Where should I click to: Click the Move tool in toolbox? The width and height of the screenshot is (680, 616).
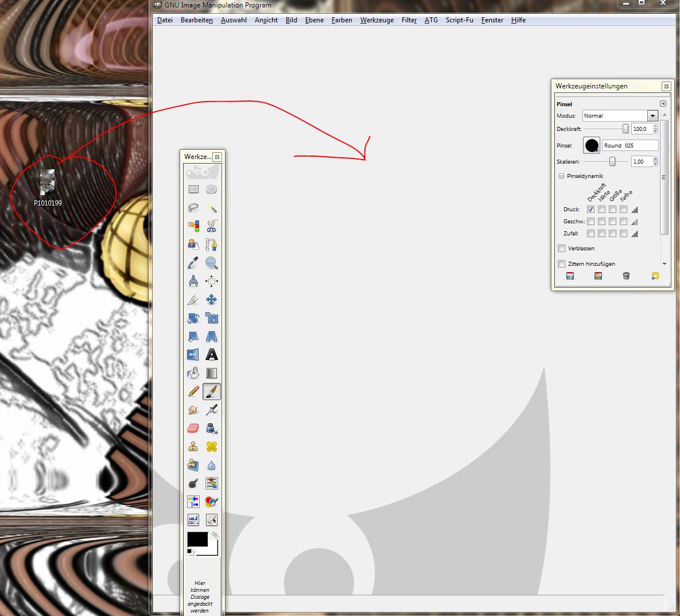point(212,300)
